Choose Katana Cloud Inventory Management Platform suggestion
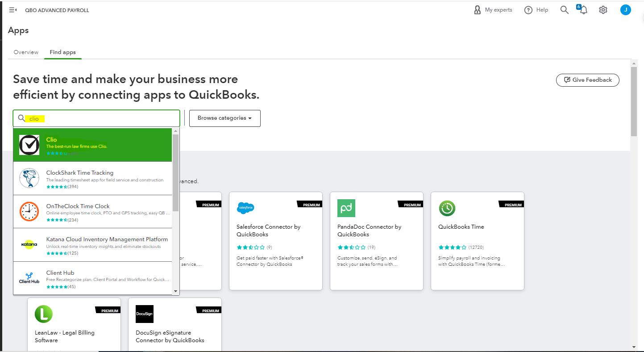Image resolution: width=644 pixels, height=352 pixels. pyautogui.click(x=92, y=245)
